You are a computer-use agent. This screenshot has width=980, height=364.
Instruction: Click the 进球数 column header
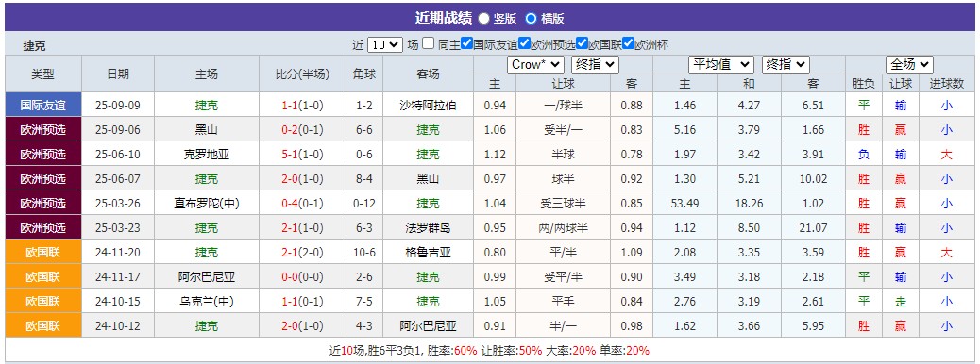tap(947, 84)
